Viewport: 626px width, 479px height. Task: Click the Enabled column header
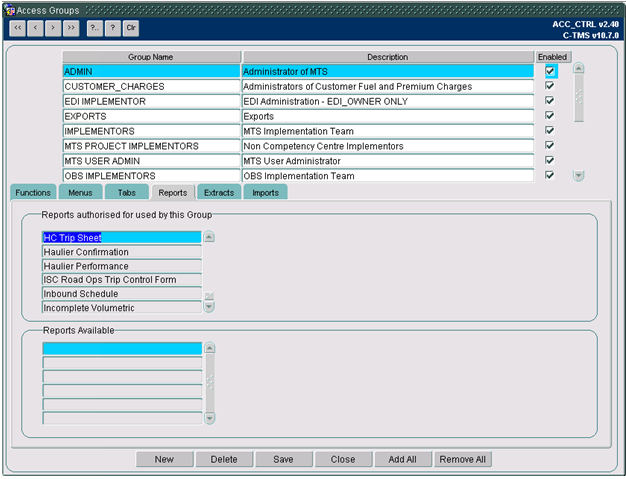[x=553, y=57]
